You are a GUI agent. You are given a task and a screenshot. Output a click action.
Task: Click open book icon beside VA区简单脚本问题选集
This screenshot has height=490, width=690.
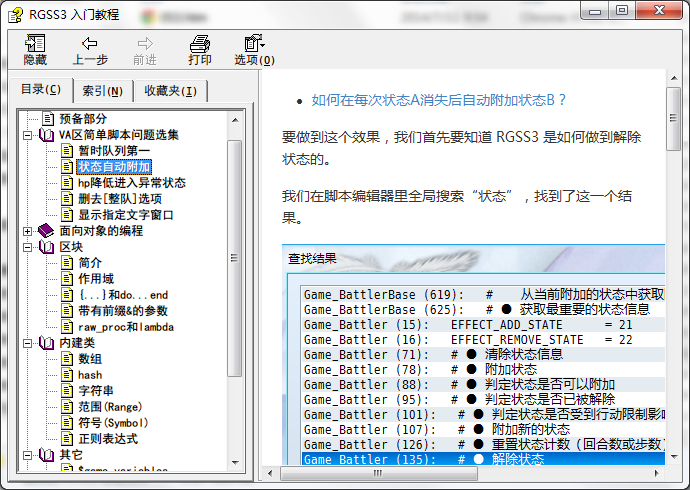pyautogui.click(x=46, y=135)
